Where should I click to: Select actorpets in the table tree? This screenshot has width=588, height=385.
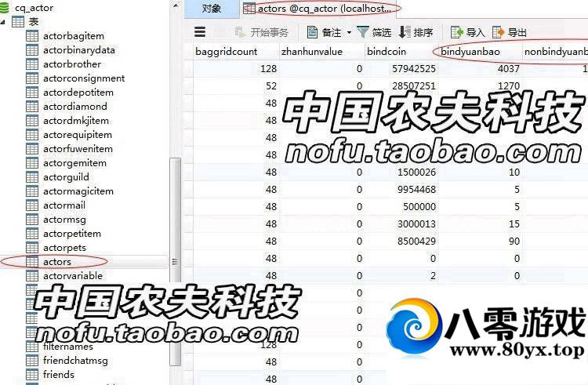coord(64,248)
